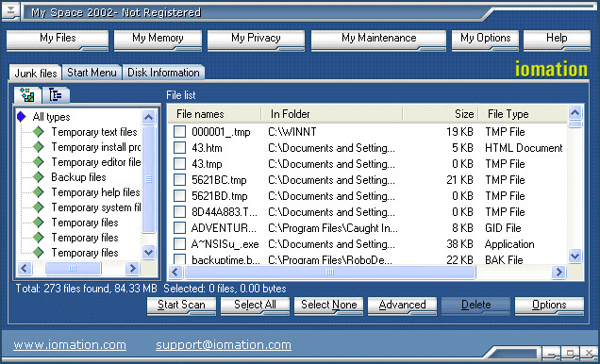The width and height of the screenshot is (600, 364).
Task: Select the ADVENTUR... file checkbox
Action: tap(179, 228)
